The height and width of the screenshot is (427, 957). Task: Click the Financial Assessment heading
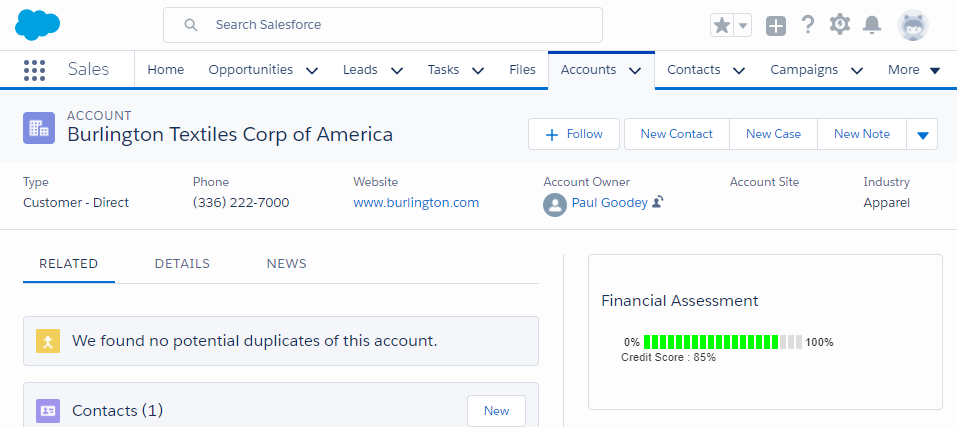pyautogui.click(x=679, y=301)
